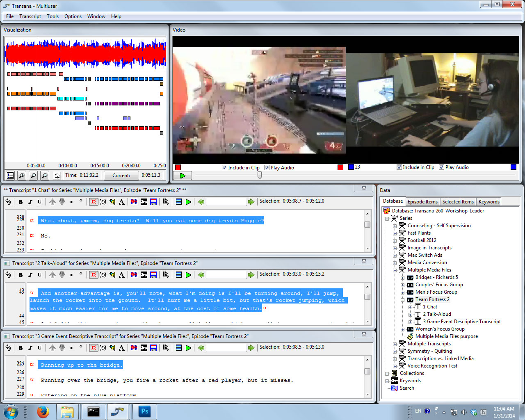The width and height of the screenshot is (525, 420).
Task: Click the zoom in magnifier under Visualization
Action: coord(22,176)
